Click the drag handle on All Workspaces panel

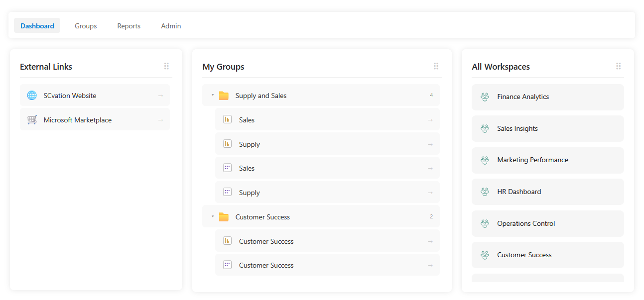coord(618,66)
